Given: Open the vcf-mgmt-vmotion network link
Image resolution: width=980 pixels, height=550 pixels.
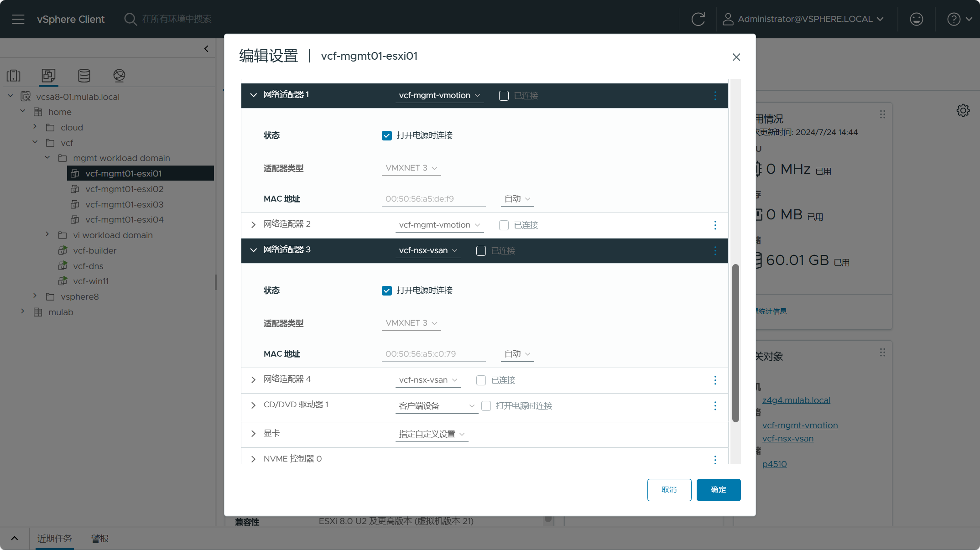Looking at the screenshot, I should click(x=800, y=425).
